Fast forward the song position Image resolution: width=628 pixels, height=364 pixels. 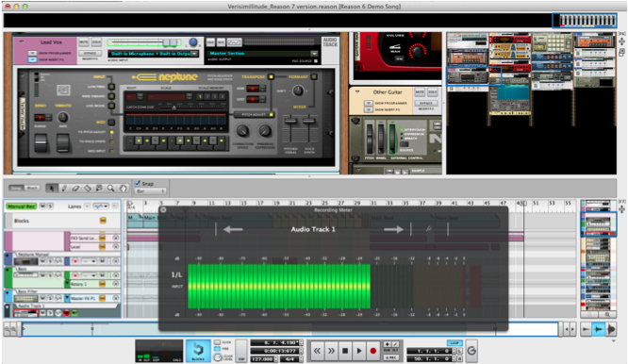[331, 351]
